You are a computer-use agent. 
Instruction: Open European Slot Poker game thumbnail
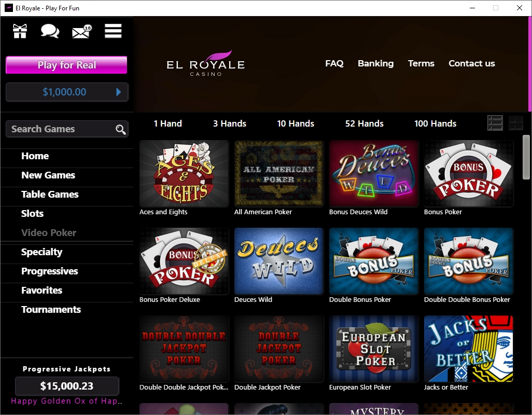(373, 349)
